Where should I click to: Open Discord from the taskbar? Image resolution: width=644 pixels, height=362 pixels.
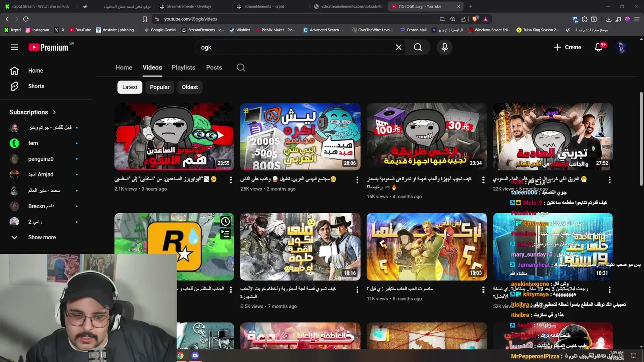tap(195, 356)
